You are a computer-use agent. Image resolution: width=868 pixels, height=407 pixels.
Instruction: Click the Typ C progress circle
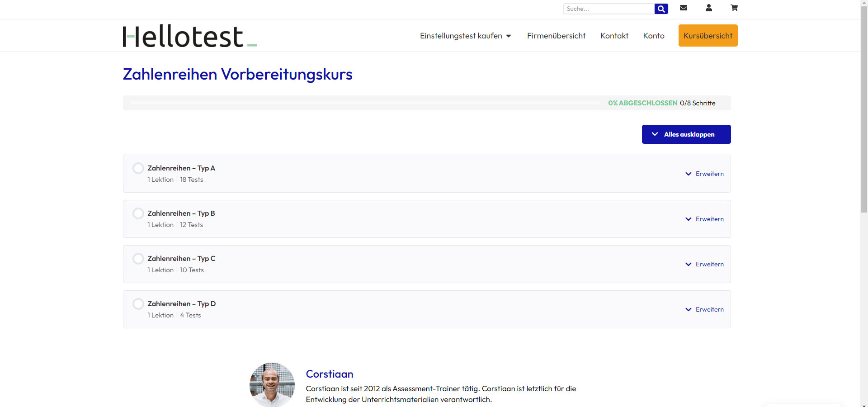point(138,259)
